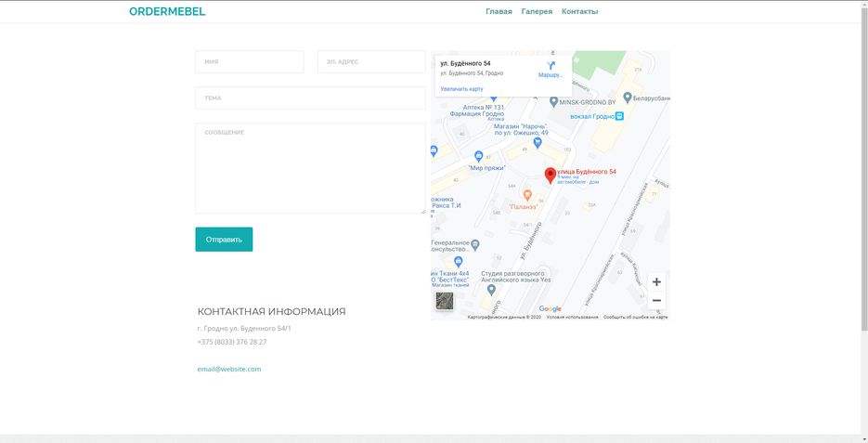Click the Контактная информация heading

click(x=271, y=312)
